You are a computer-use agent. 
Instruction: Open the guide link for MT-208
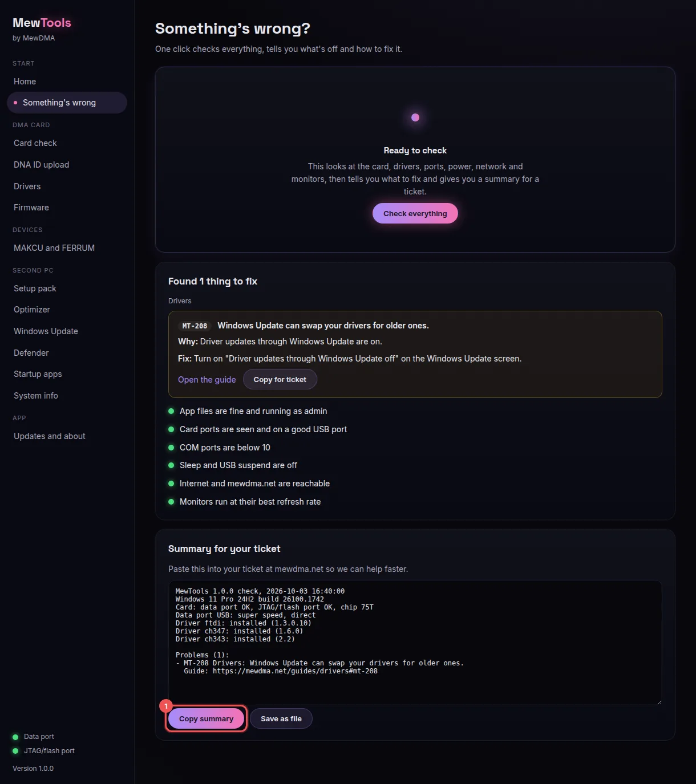tap(207, 380)
